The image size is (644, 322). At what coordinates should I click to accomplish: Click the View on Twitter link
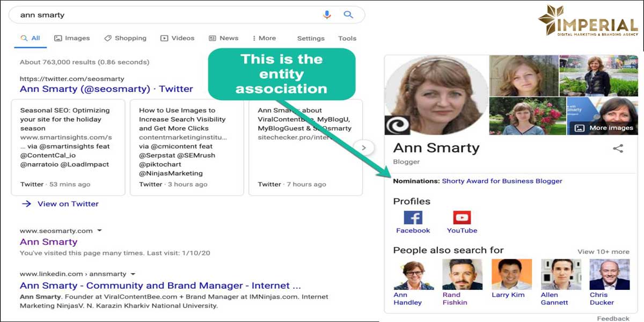68,204
